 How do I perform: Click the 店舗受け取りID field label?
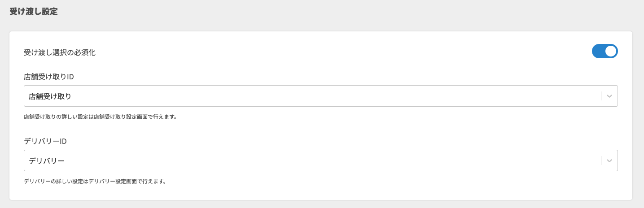pyautogui.click(x=48, y=77)
